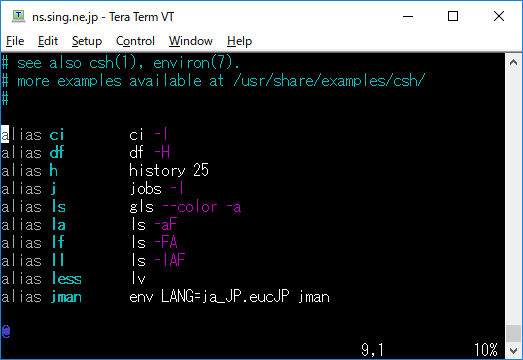This screenshot has height=360, width=523.
Task: Click the command 'lv'
Action: pos(138,279)
